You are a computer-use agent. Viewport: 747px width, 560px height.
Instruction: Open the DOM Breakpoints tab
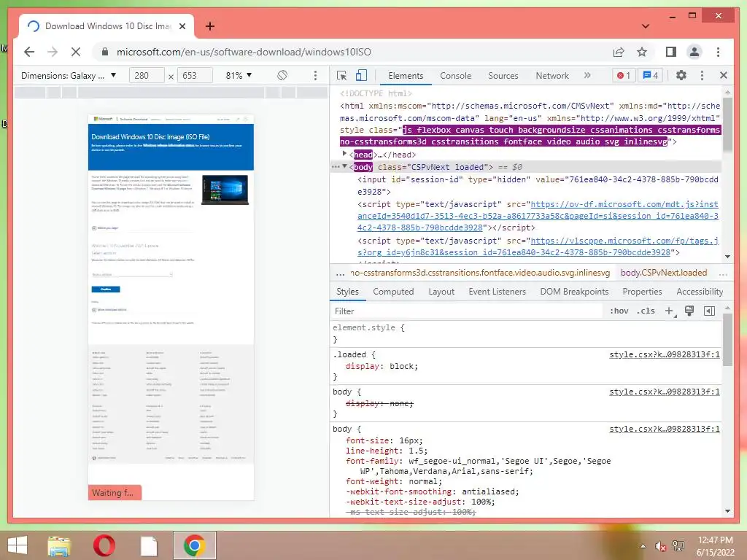tap(574, 292)
